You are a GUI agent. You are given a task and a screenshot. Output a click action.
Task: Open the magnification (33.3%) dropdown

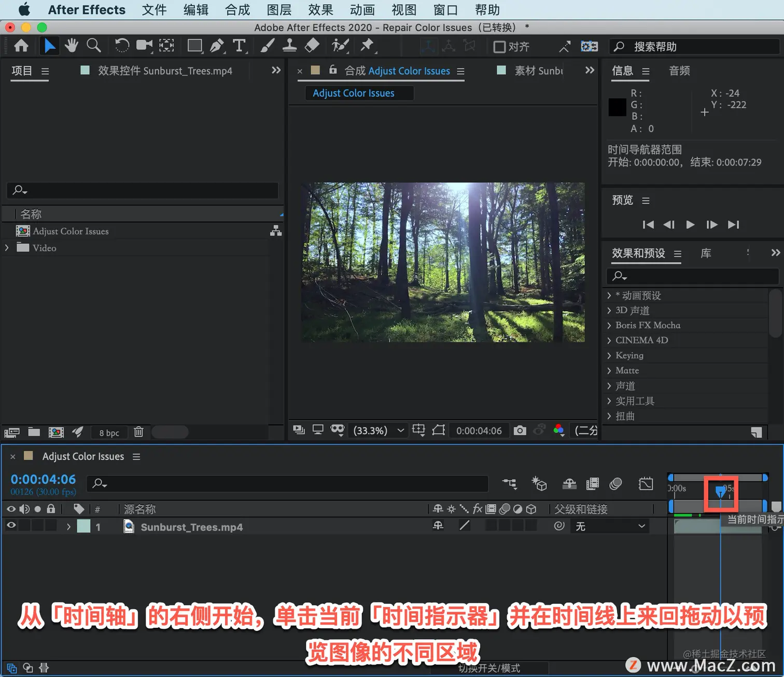tap(379, 431)
